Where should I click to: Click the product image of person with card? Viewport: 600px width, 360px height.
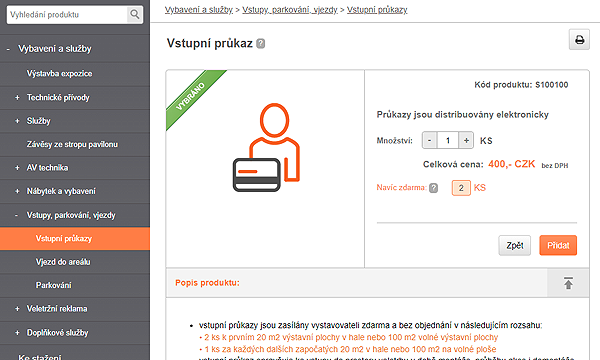point(267,148)
